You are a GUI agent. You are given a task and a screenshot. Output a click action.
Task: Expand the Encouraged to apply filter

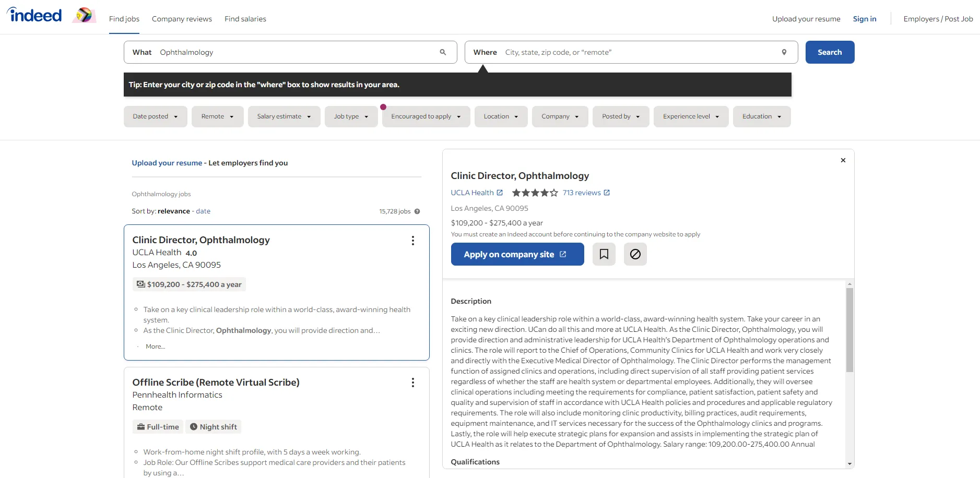(426, 116)
